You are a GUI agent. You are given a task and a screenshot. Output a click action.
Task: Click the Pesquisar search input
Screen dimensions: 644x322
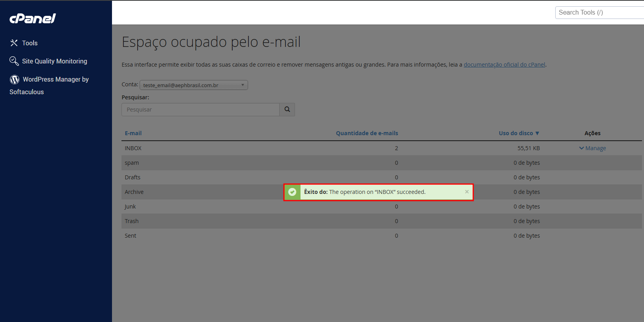click(200, 110)
